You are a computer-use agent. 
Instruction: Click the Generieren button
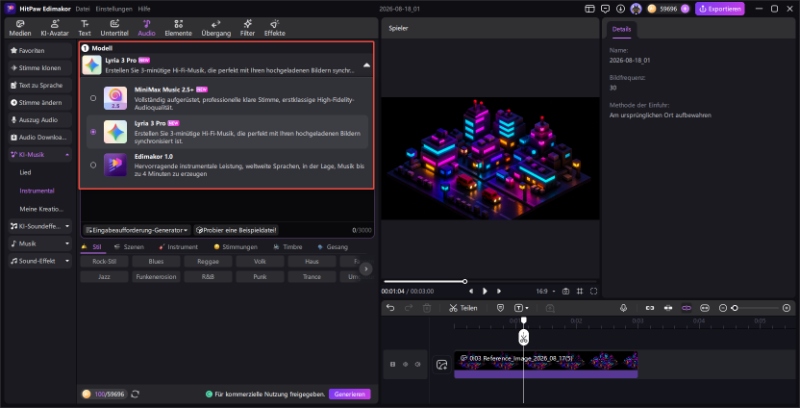point(349,394)
